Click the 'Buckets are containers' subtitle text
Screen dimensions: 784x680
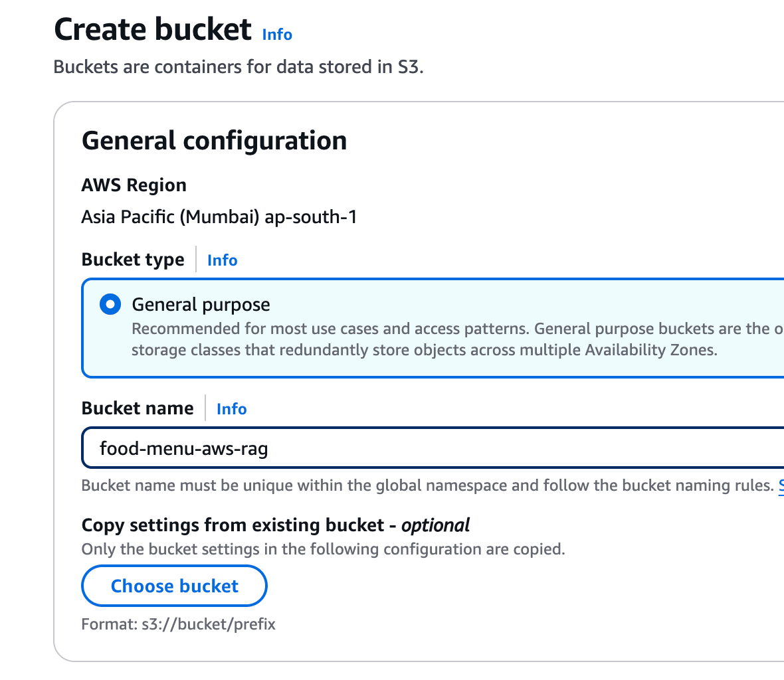238,67
